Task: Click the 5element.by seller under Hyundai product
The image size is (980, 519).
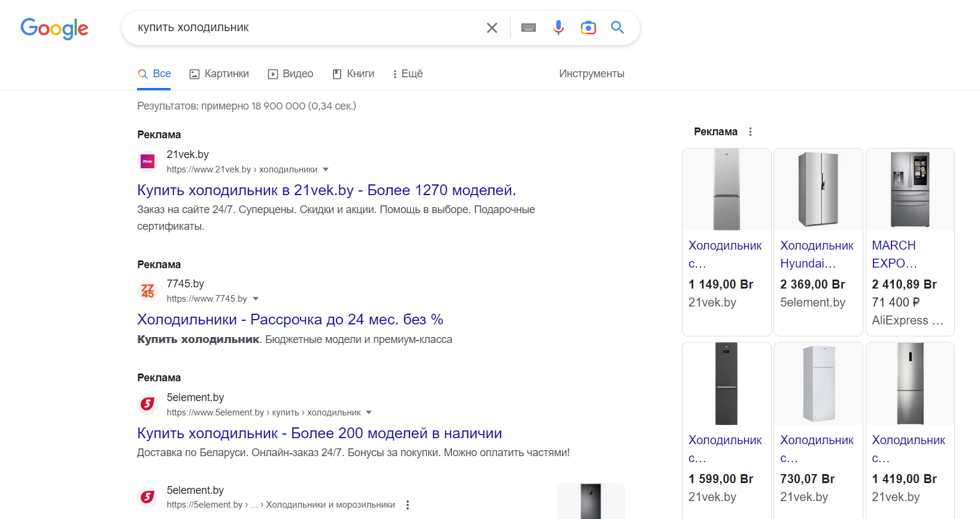Action: tap(813, 302)
